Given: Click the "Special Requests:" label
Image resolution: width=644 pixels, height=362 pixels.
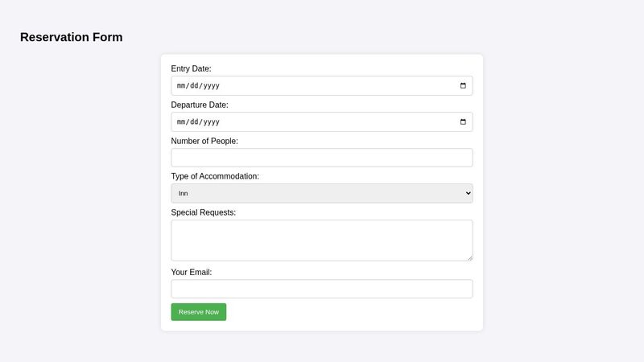Looking at the screenshot, I should [x=203, y=212].
